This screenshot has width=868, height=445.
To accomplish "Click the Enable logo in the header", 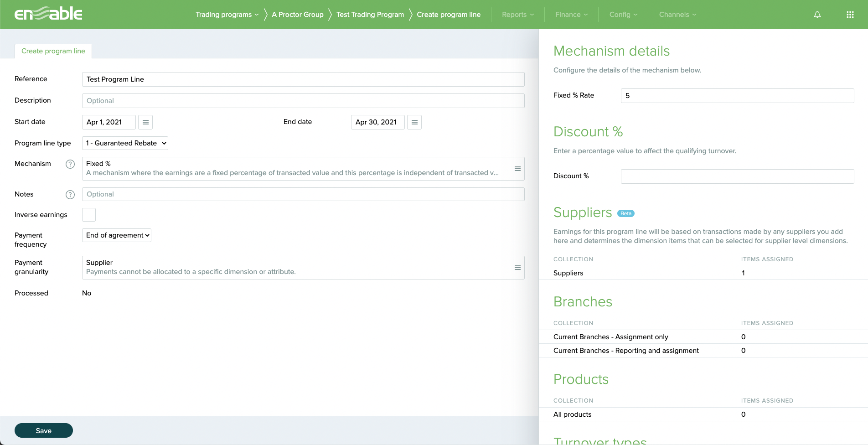I will (48, 14).
